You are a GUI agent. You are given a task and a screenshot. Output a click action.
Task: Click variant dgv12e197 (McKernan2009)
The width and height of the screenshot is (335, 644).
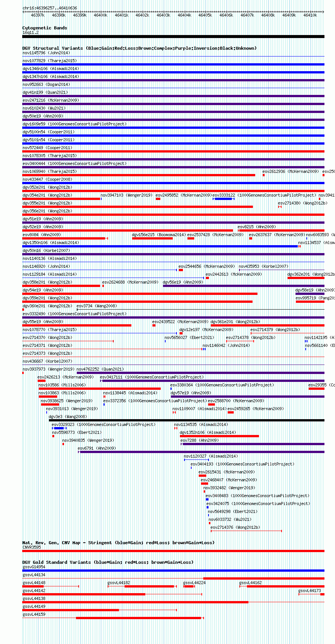206,330
